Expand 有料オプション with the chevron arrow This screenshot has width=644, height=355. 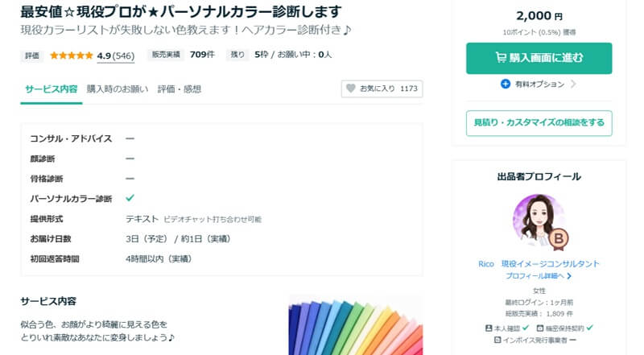[573, 84]
